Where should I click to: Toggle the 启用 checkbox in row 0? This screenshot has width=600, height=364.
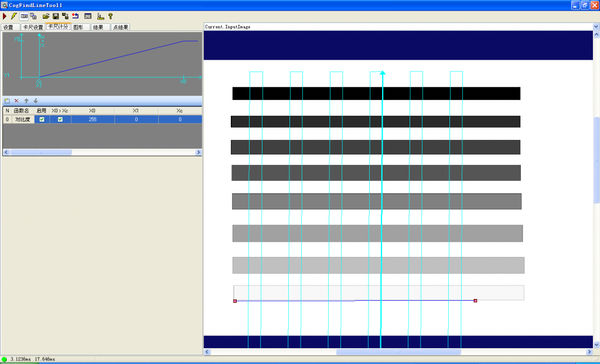42,119
